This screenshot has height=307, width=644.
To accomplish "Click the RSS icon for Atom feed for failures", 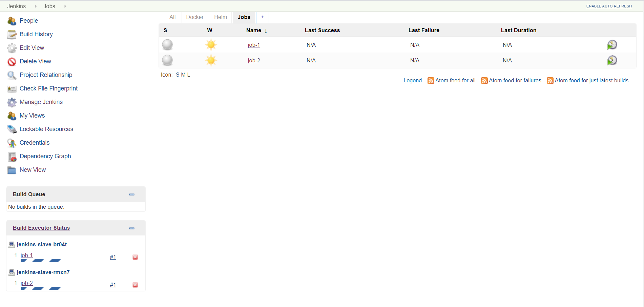I will click(x=484, y=81).
